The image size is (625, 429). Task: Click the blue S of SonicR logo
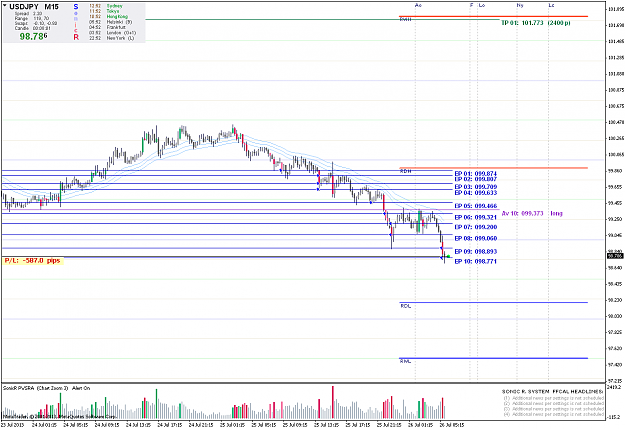76,7
